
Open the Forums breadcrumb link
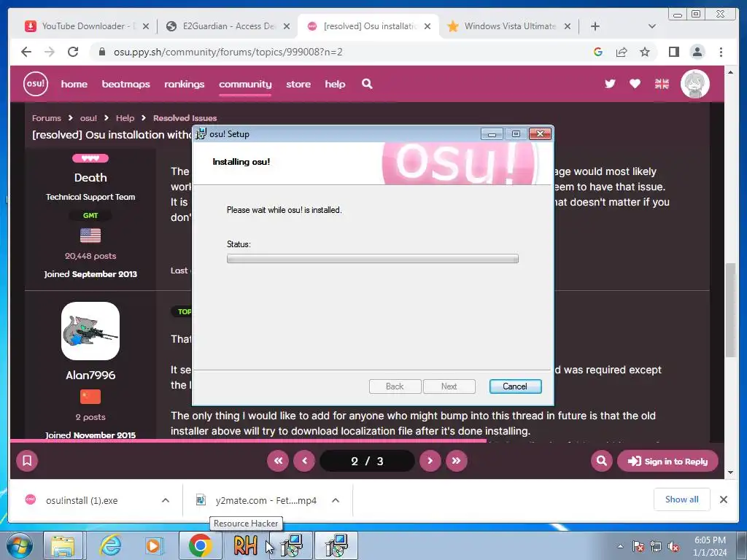click(x=47, y=118)
